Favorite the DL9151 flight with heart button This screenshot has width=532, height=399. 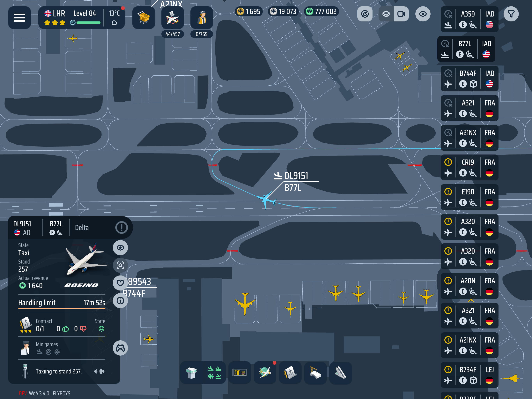tap(120, 283)
